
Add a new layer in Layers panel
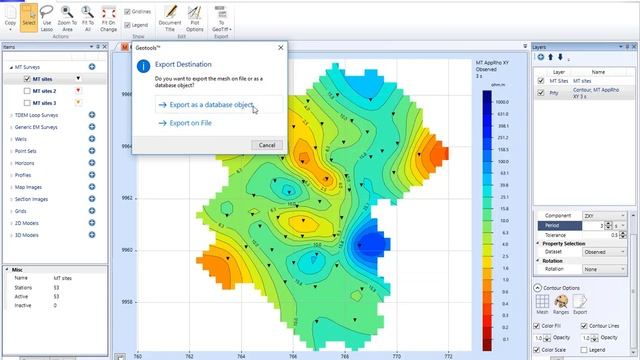pos(540,57)
